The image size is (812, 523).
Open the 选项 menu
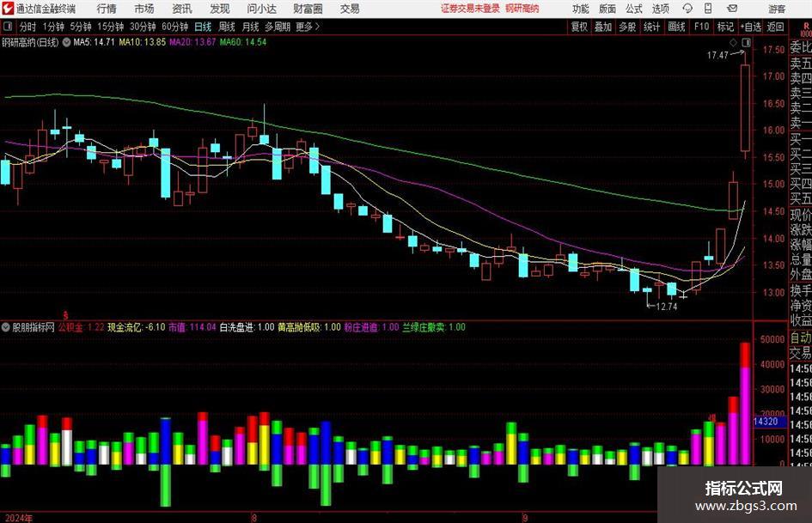click(660, 9)
